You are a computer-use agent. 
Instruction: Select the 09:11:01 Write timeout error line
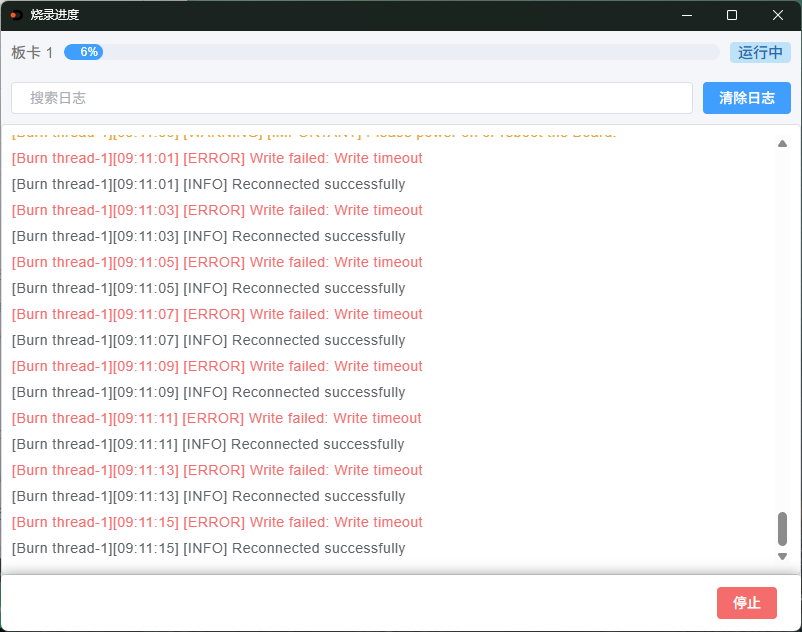tap(217, 158)
